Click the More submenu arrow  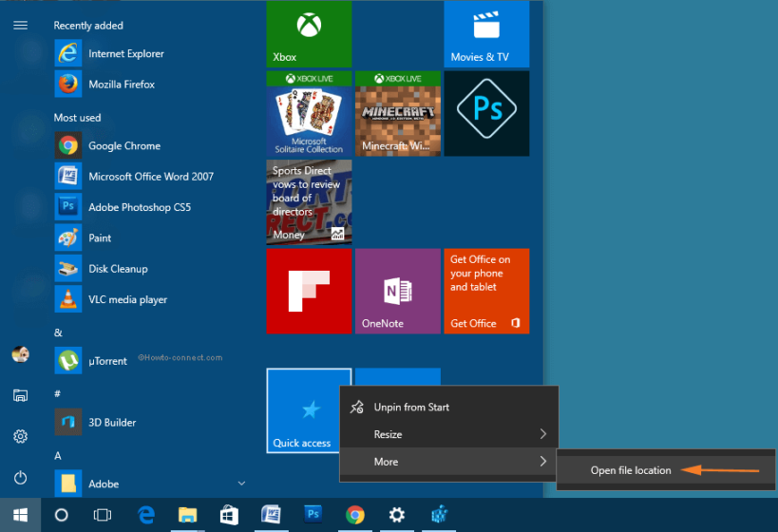[x=543, y=462]
